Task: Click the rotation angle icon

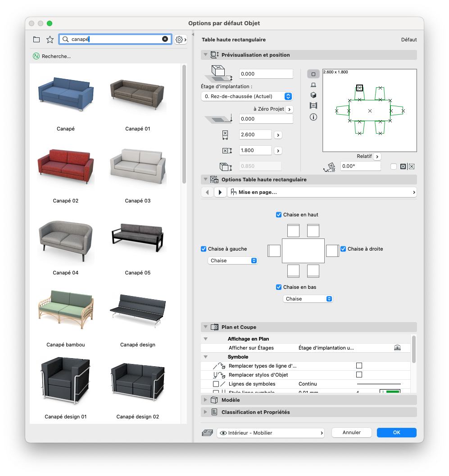Action: (x=329, y=167)
